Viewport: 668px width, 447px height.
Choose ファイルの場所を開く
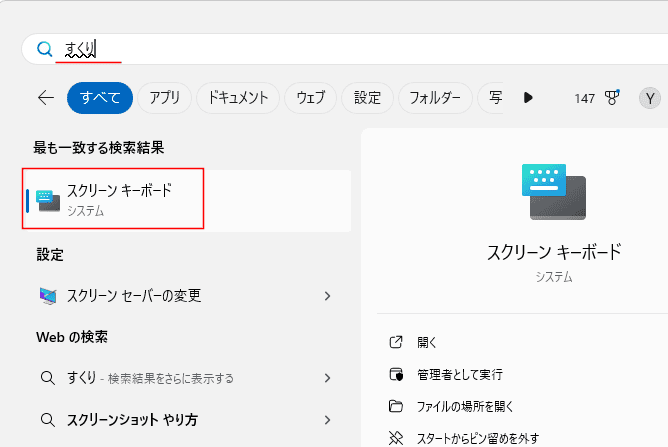point(465,407)
